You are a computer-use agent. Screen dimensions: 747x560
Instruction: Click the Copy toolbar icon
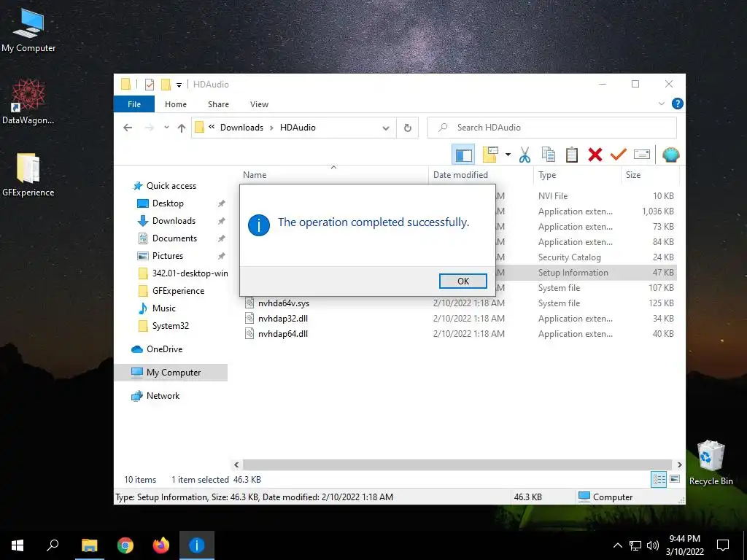click(x=549, y=155)
